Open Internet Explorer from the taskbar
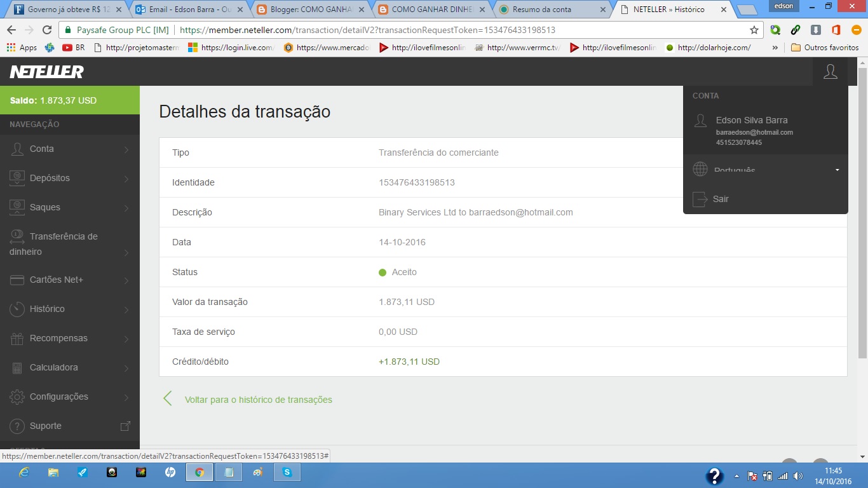Viewport: 868px width, 488px height. coord(24,472)
